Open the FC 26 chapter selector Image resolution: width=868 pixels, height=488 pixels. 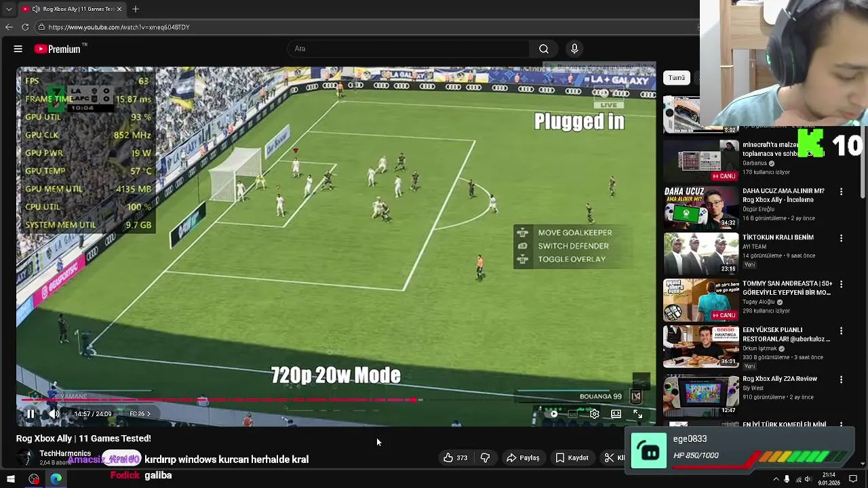click(140, 413)
